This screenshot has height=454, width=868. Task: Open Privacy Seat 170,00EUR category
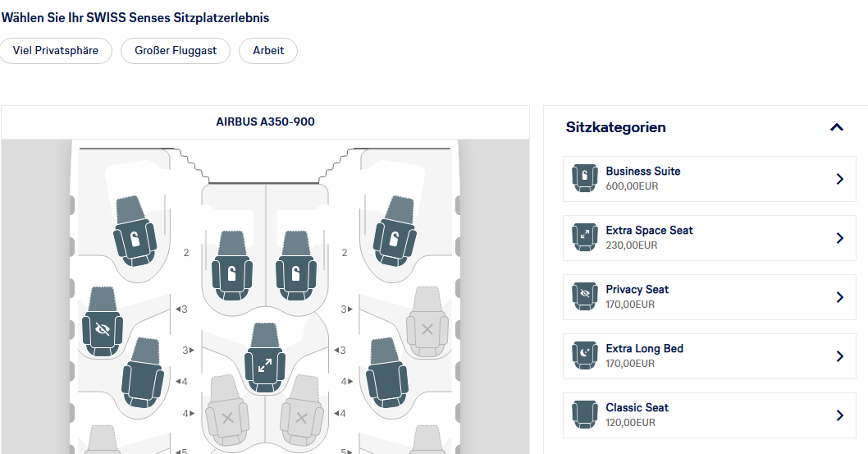(710, 297)
